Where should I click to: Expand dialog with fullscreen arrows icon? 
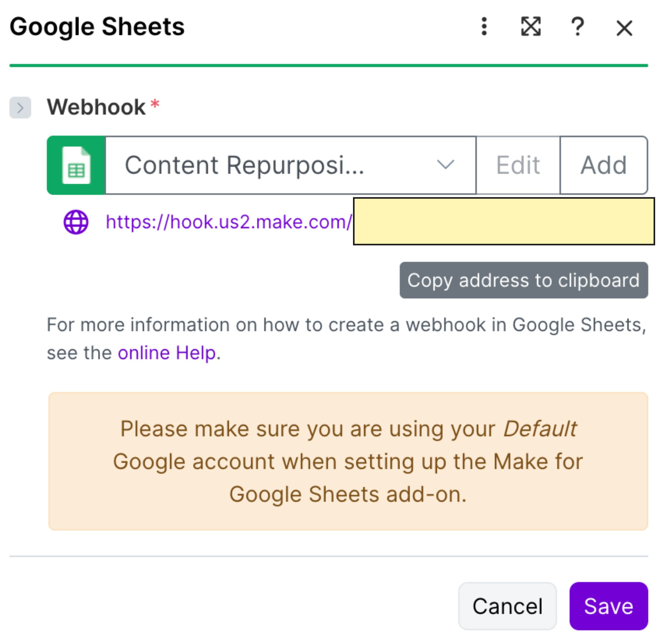pyautogui.click(x=531, y=27)
